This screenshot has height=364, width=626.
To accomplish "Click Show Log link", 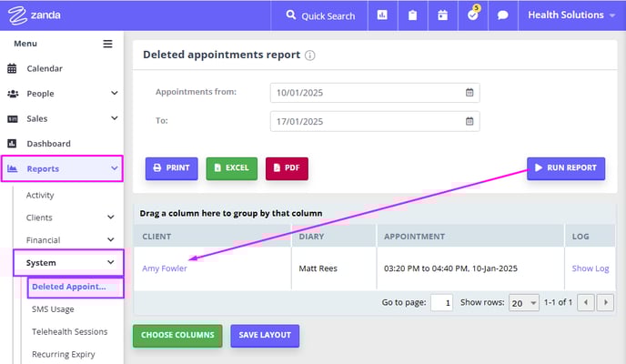I will tap(591, 268).
